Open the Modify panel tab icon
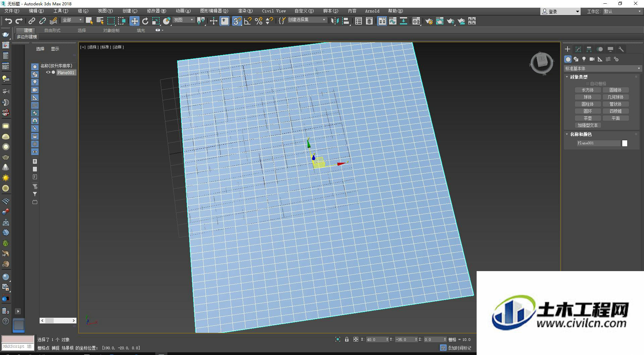The image size is (644, 355). [578, 49]
